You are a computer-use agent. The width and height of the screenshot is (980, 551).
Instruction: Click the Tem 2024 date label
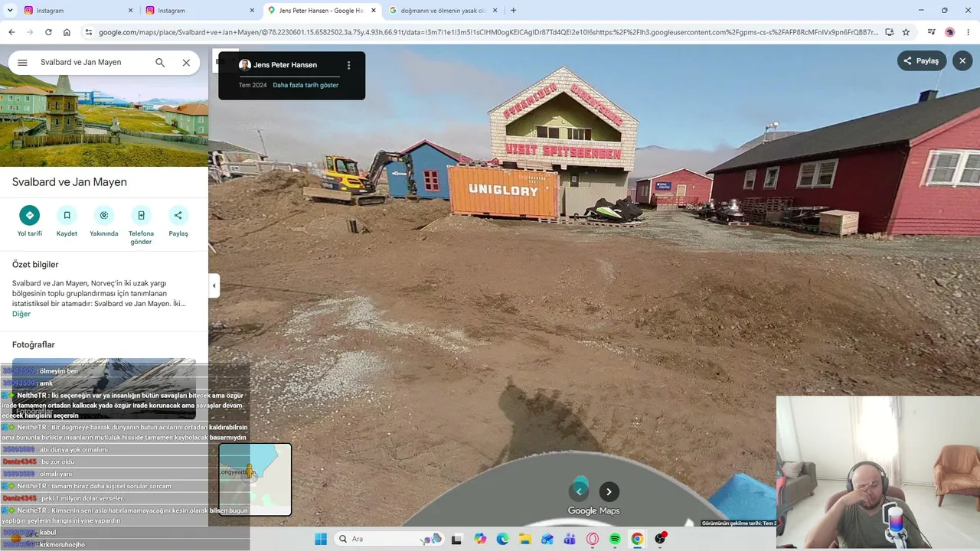tap(253, 85)
